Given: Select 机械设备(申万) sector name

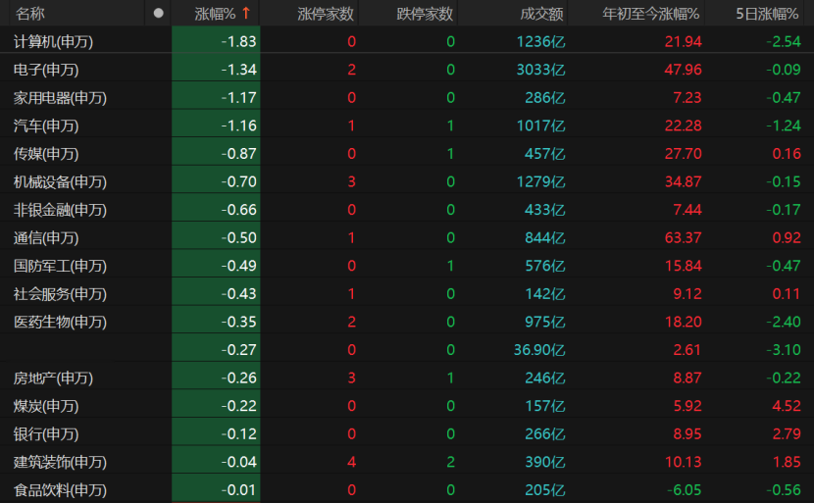Looking at the screenshot, I should pos(60,181).
